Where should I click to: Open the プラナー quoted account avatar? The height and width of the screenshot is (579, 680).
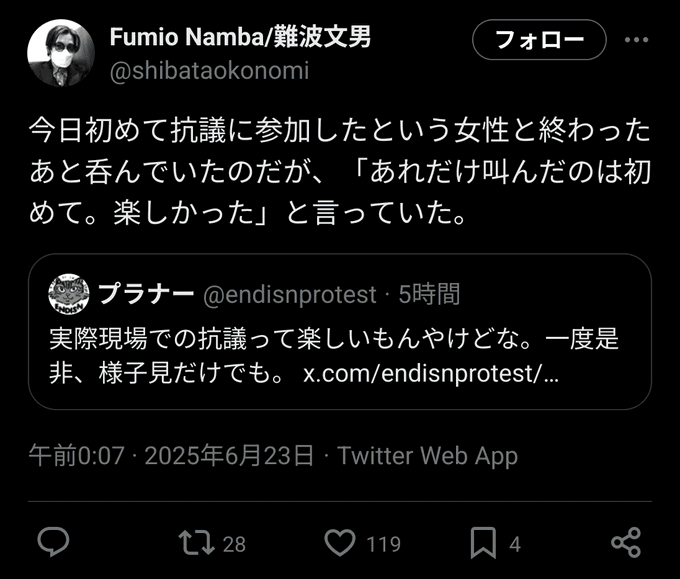coord(69,294)
